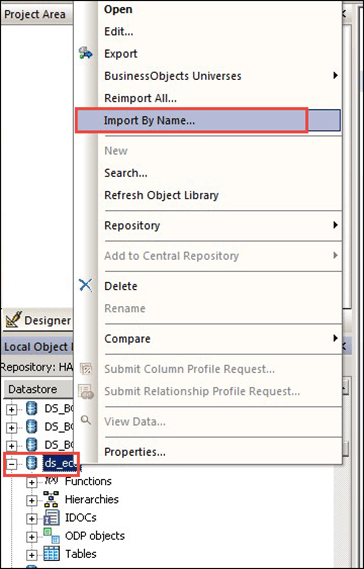The width and height of the screenshot is (364, 569).
Task: Click the Tables grid icon
Action: (51, 554)
